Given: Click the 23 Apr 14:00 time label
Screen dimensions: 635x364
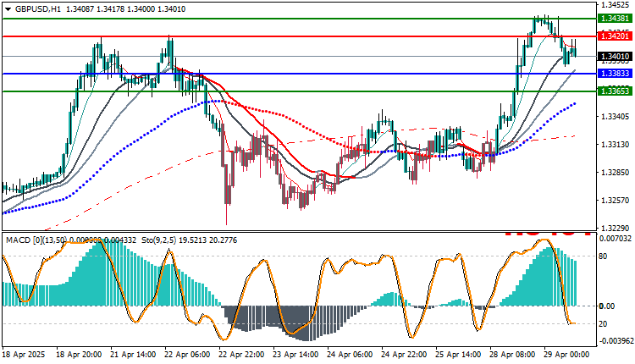Looking at the screenshot, I should coord(296,355).
